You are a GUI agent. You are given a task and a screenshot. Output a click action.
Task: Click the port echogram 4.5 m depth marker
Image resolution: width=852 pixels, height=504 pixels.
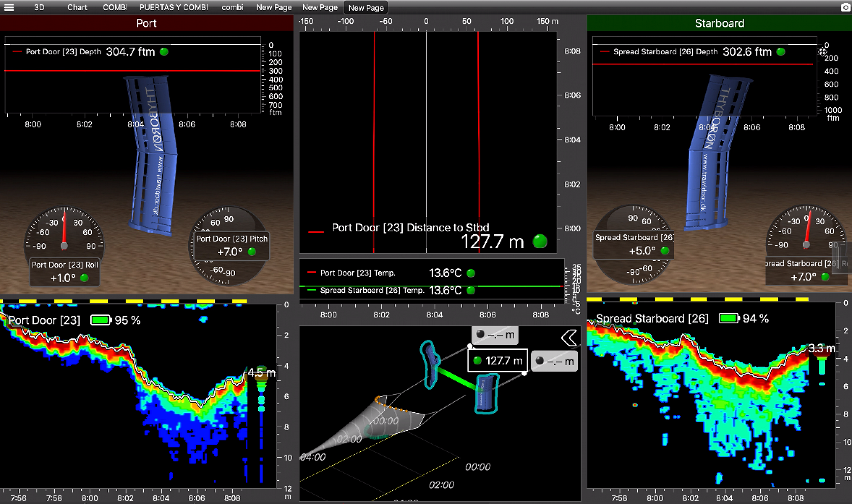click(261, 373)
